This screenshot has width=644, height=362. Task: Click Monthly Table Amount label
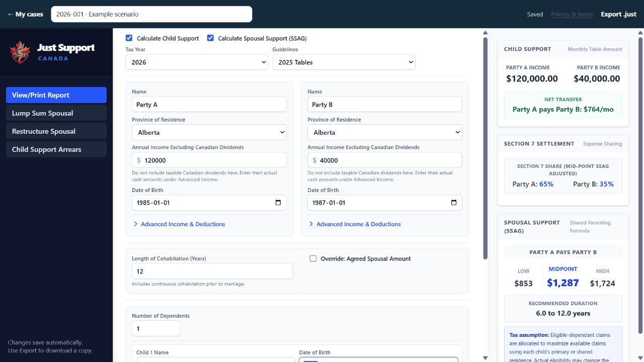click(x=595, y=49)
